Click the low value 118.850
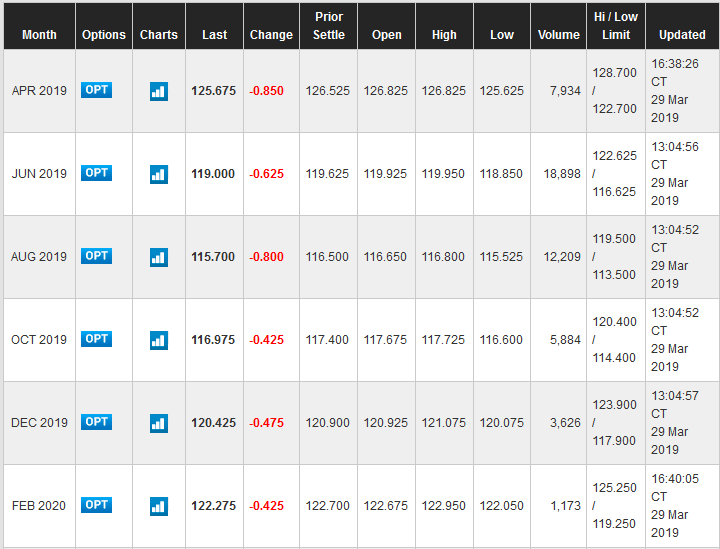 [501, 174]
